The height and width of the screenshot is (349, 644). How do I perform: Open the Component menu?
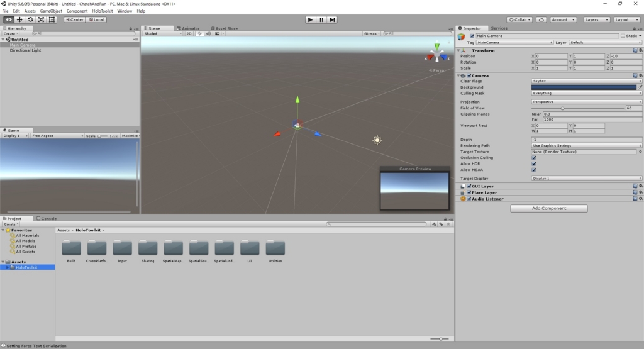(x=77, y=11)
